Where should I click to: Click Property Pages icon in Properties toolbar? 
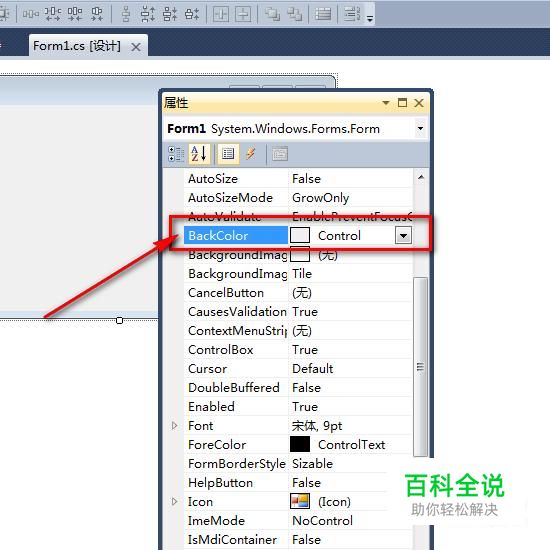280,154
